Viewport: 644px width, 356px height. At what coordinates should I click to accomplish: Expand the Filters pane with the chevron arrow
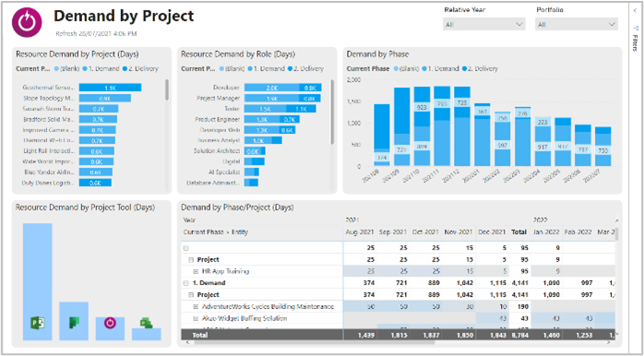[x=635, y=11]
